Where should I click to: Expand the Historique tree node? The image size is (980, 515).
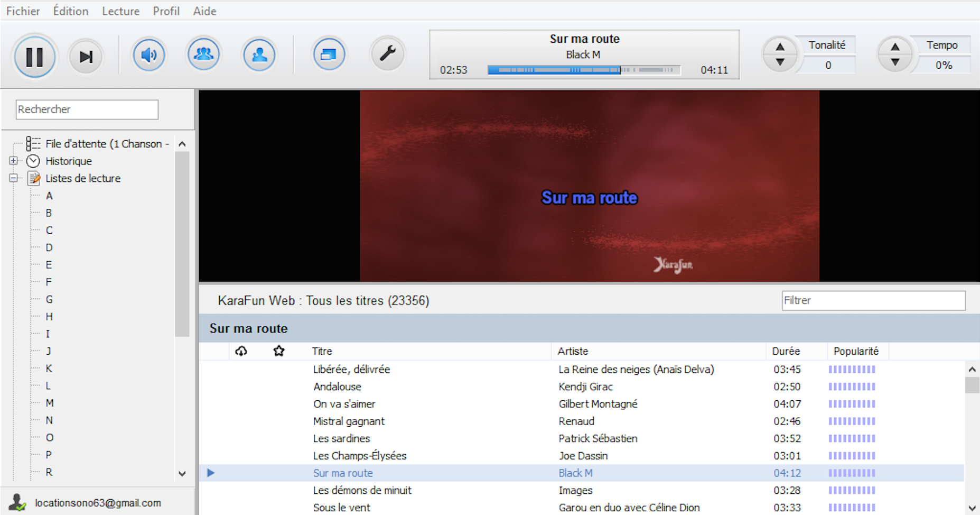(13, 161)
